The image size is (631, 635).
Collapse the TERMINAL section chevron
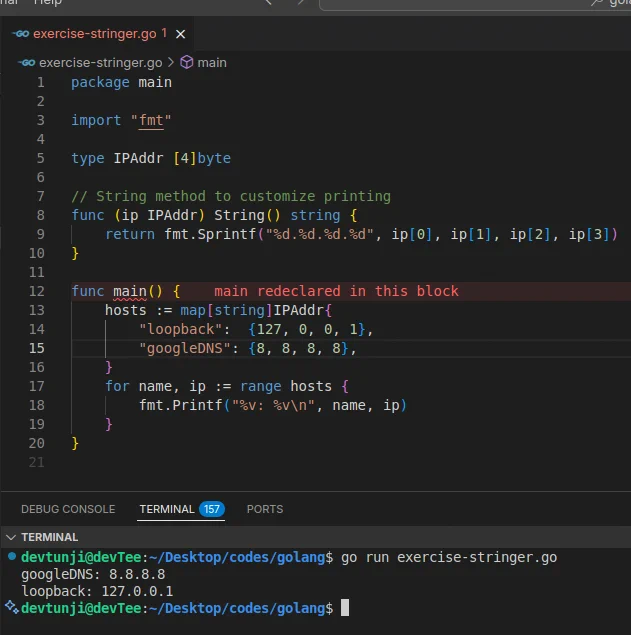point(10,537)
